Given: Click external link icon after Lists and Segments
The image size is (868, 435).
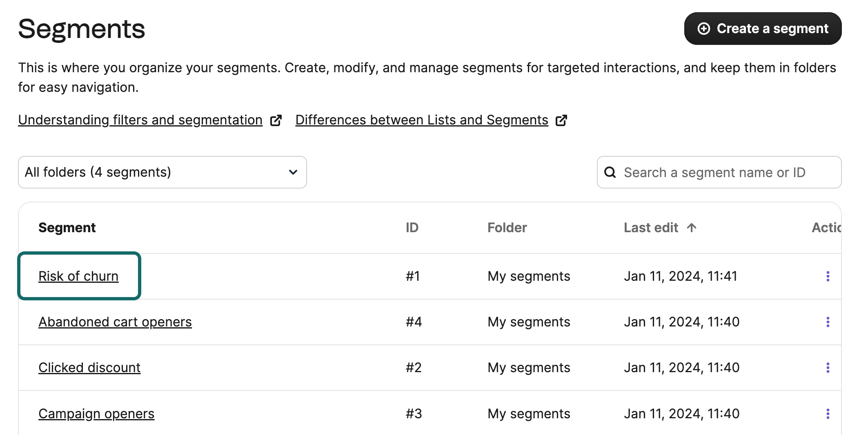Looking at the screenshot, I should click(561, 120).
